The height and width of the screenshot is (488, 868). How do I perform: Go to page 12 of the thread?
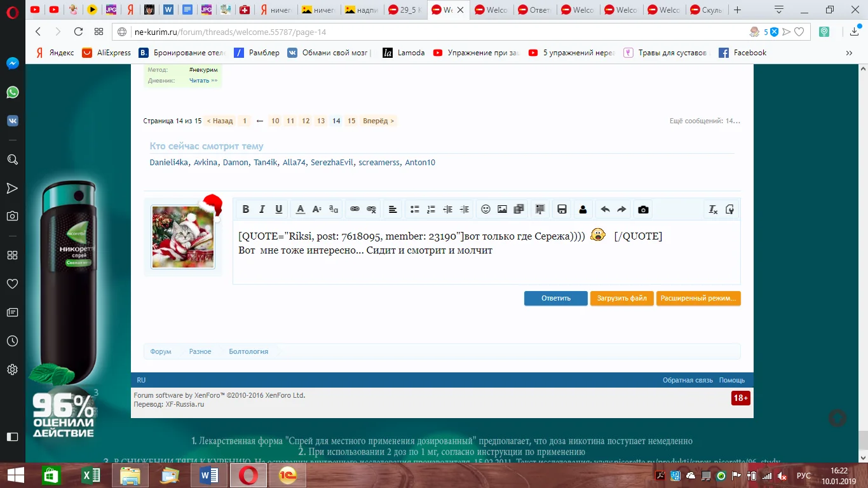[306, 121]
